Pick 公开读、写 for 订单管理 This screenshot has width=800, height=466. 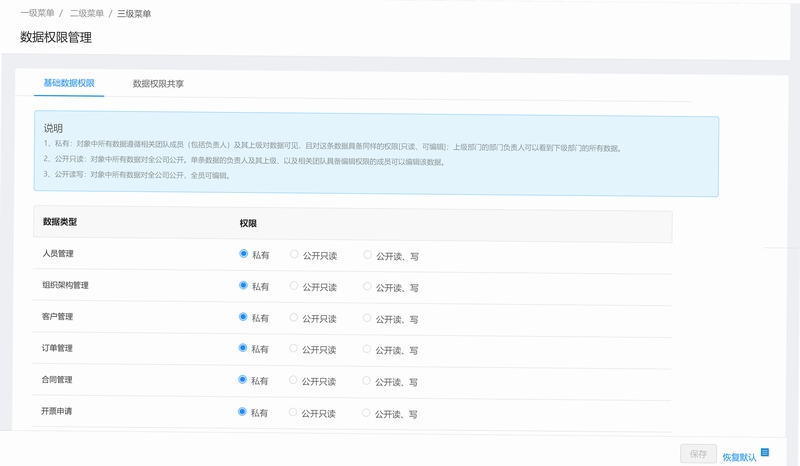pos(366,349)
